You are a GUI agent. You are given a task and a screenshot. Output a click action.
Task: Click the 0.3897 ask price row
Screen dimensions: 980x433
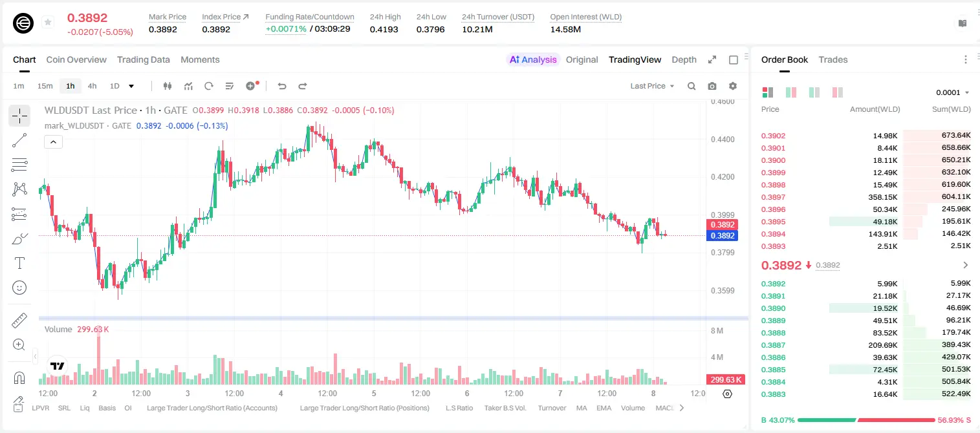click(x=866, y=197)
